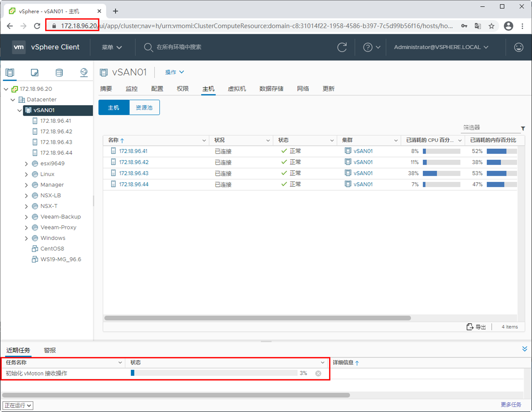Switch to the 监控 tab
532x412 pixels.
pos(132,89)
